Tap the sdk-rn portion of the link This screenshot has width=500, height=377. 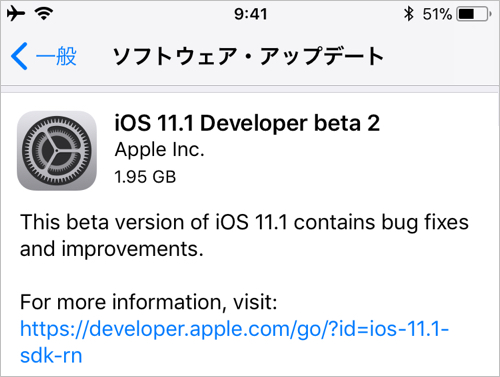pos(51,355)
